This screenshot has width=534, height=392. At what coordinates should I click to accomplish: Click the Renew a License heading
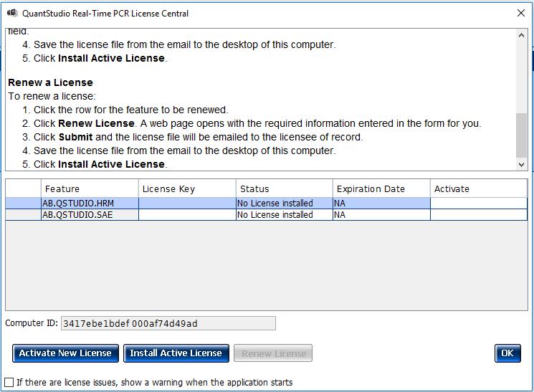tap(50, 82)
